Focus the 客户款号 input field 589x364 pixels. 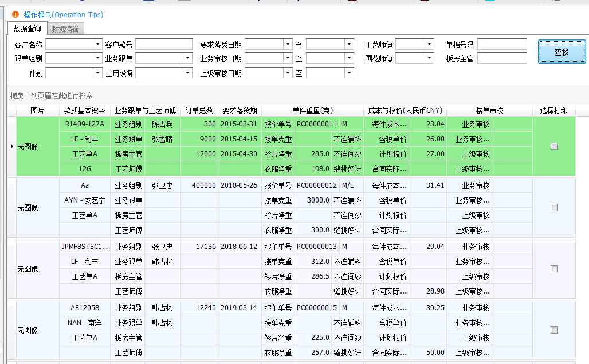(x=164, y=44)
